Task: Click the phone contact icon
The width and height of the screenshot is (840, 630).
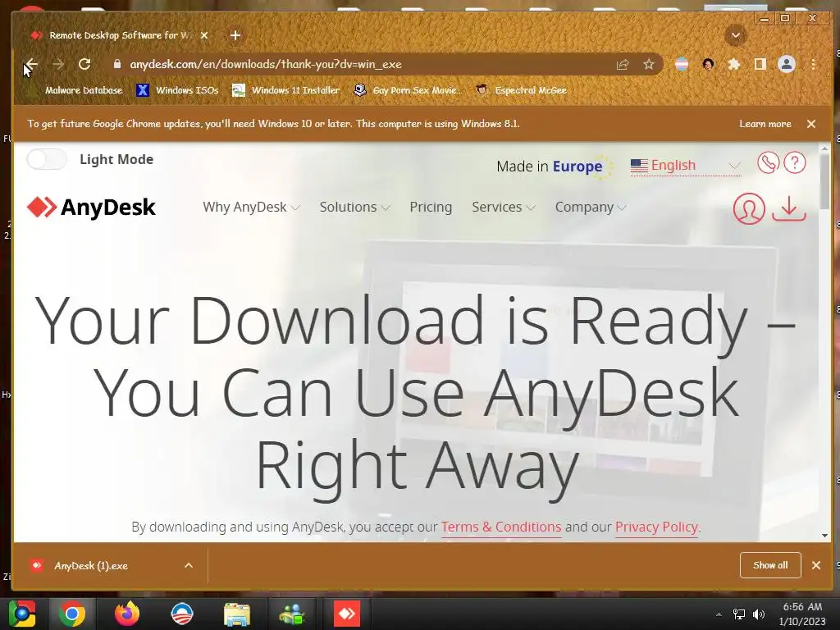Action: pyautogui.click(x=768, y=162)
